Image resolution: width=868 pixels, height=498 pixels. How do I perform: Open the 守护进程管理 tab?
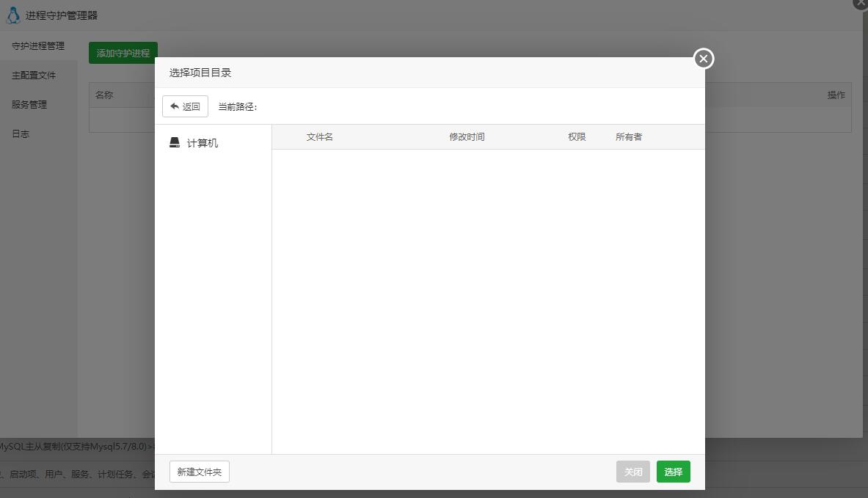[38, 46]
